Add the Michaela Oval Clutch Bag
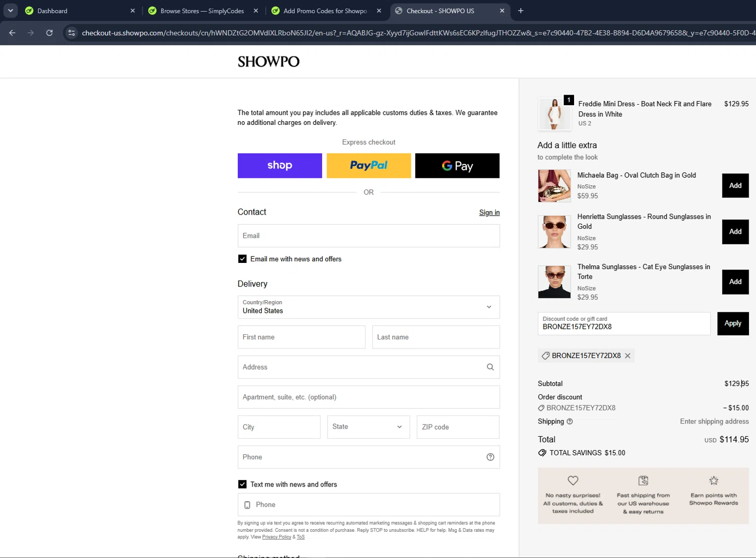Viewport: 756px width, 558px height. pyautogui.click(x=735, y=186)
